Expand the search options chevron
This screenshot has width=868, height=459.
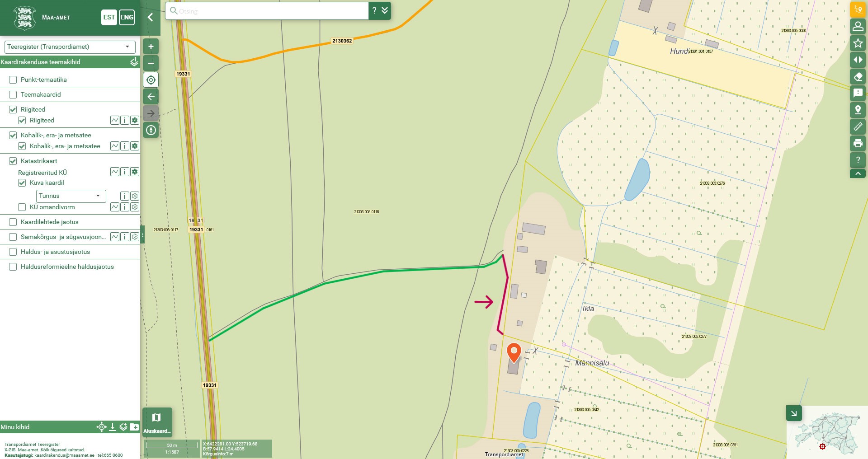click(x=385, y=10)
